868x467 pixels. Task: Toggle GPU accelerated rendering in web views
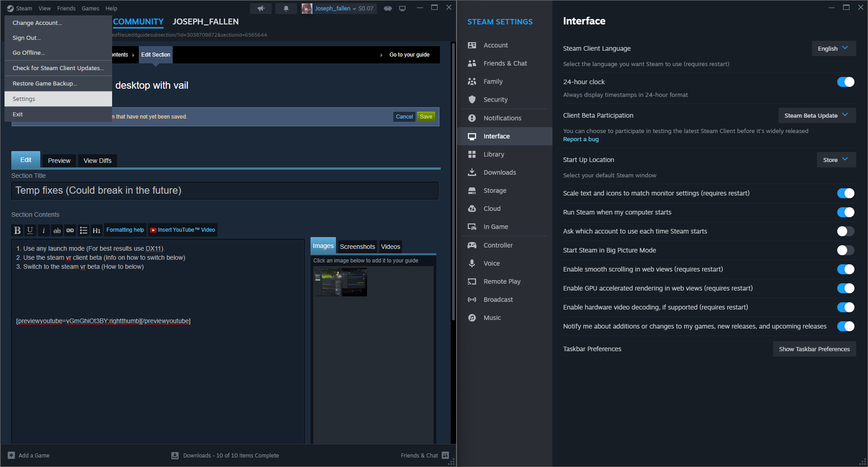tap(845, 288)
